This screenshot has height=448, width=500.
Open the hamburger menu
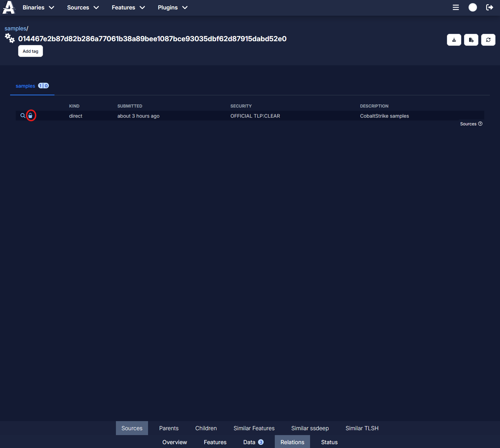point(456,7)
